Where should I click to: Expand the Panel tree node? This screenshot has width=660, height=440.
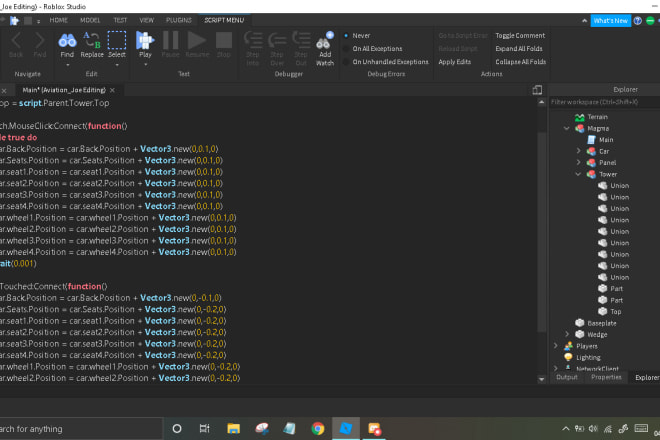click(x=578, y=163)
